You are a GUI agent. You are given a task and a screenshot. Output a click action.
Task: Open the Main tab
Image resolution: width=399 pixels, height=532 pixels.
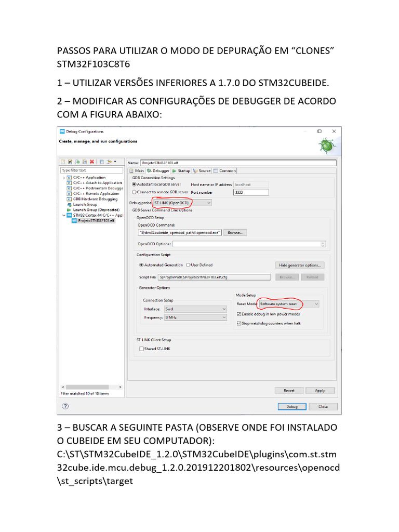coord(137,170)
